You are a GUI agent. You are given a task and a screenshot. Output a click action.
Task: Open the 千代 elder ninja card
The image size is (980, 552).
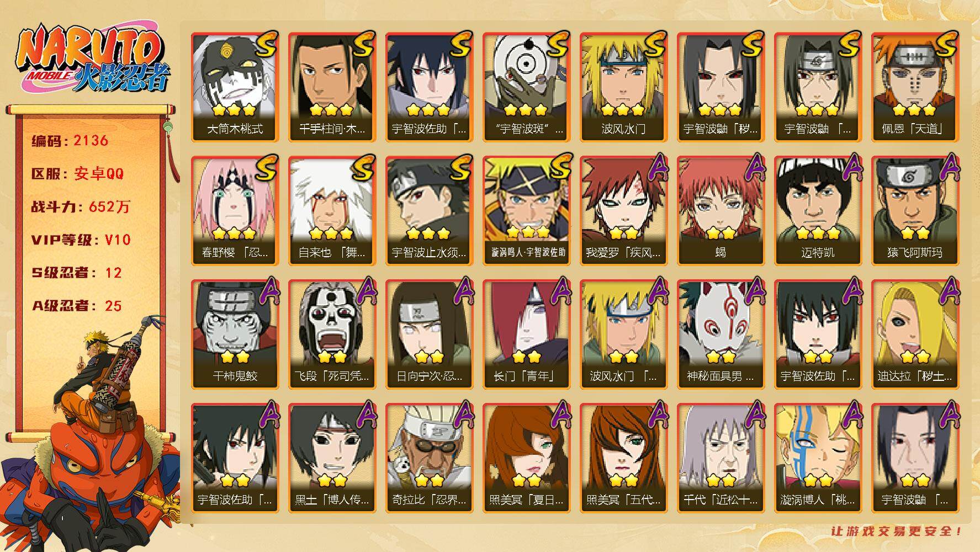coord(721,458)
